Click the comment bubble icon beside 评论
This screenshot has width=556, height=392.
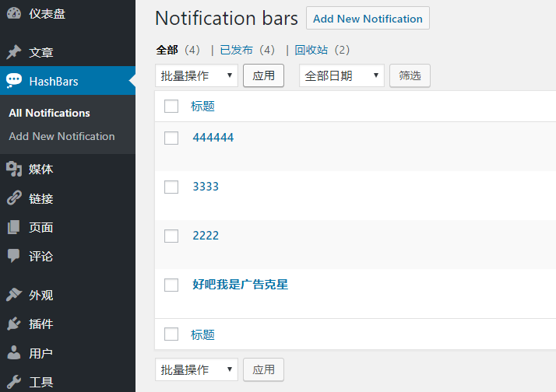[14, 256]
